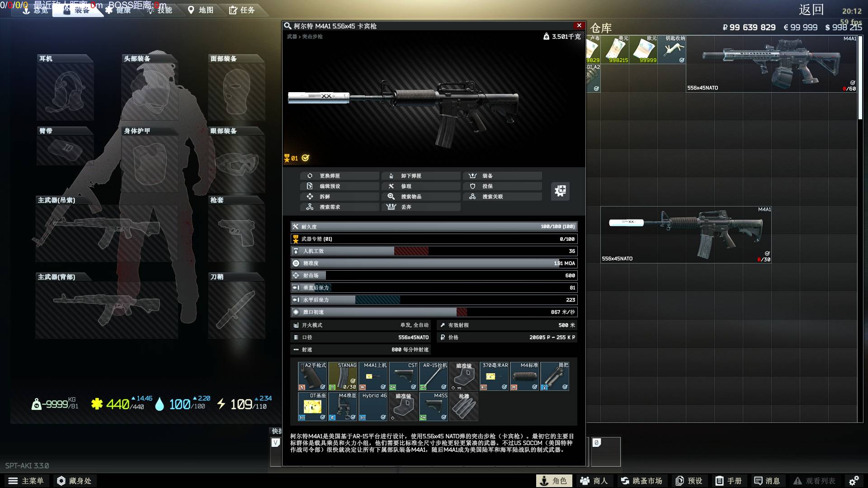Close the M4A1 inspection window

pos(579,26)
